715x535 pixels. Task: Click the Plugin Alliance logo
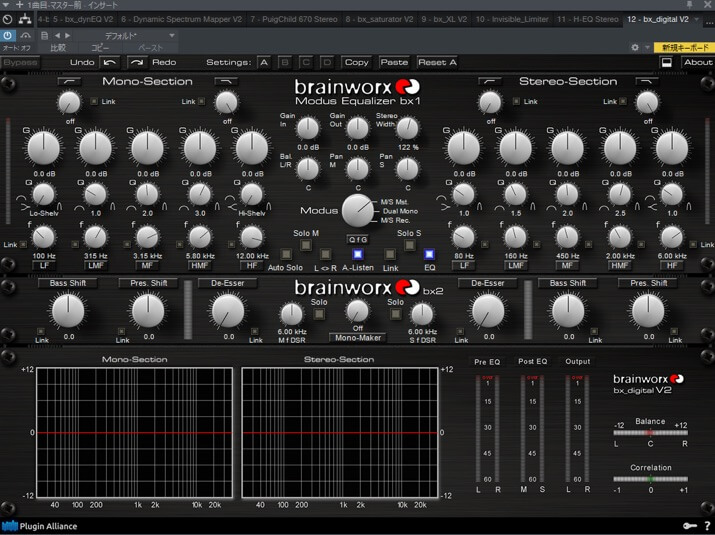pos(39,526)
